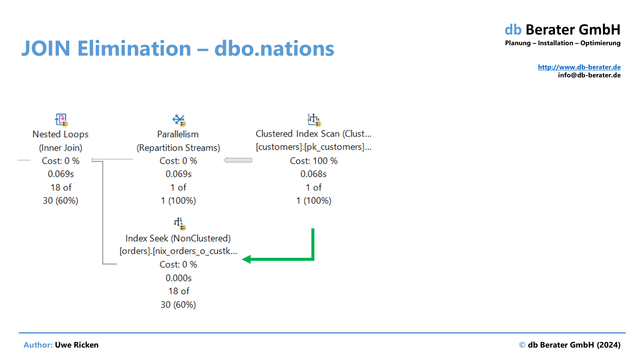Click 'Cost: 100 %' on index scan

(x=314, y=161)
